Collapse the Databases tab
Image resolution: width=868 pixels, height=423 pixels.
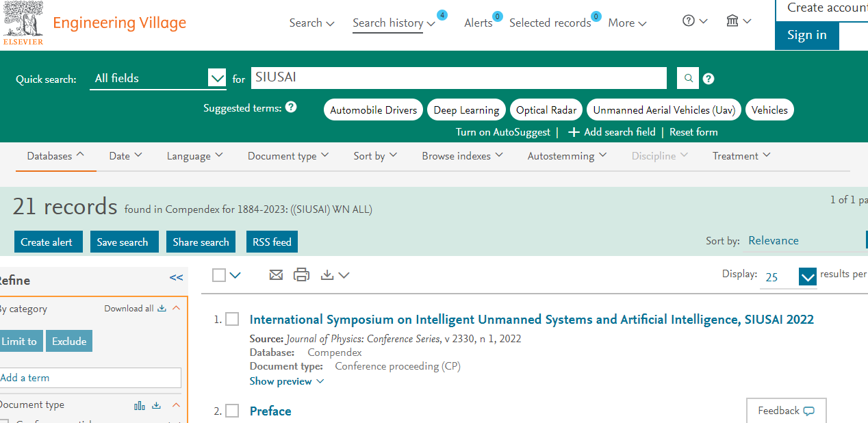tap(56, 156)
